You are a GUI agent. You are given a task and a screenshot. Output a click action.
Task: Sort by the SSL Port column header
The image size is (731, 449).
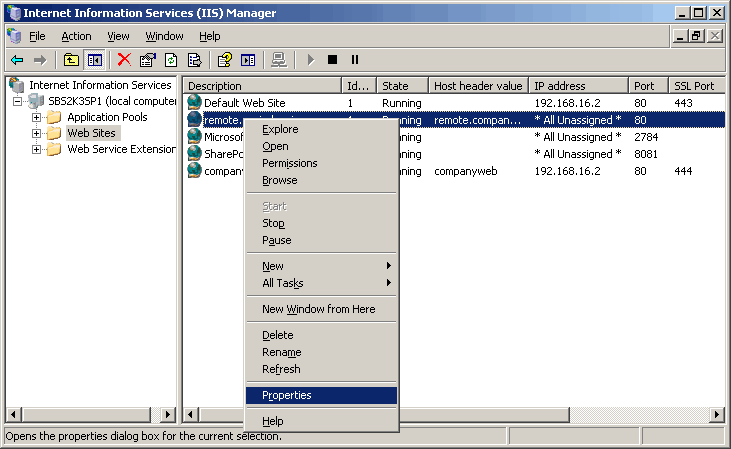point(697,86)
